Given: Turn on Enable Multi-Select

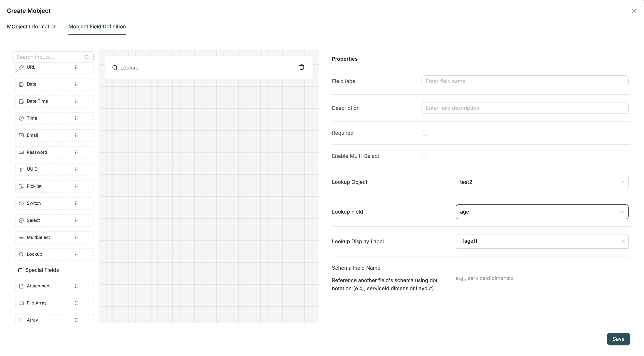Looking at the screenshot, I should pyautogui.click(x=424, y=156).
